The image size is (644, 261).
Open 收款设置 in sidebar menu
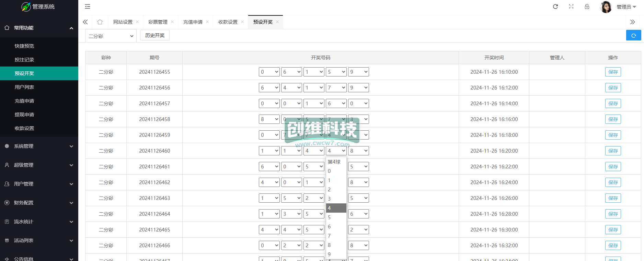pos(39,128)
